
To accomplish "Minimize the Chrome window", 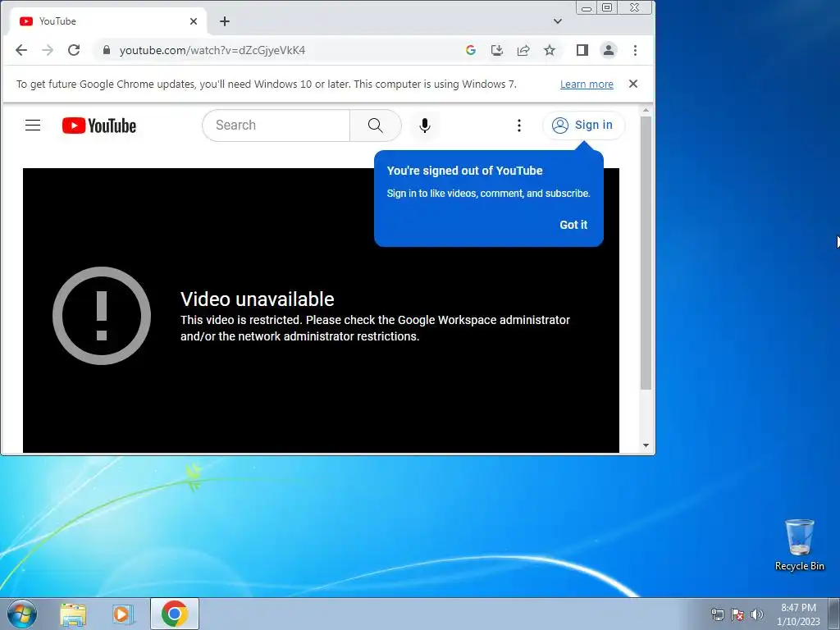I will coord(587,8).
